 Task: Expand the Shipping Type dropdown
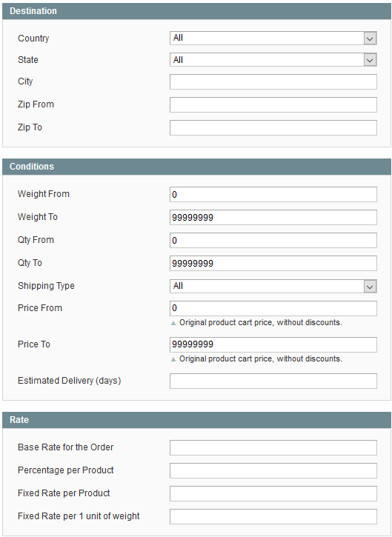[273, 286]
